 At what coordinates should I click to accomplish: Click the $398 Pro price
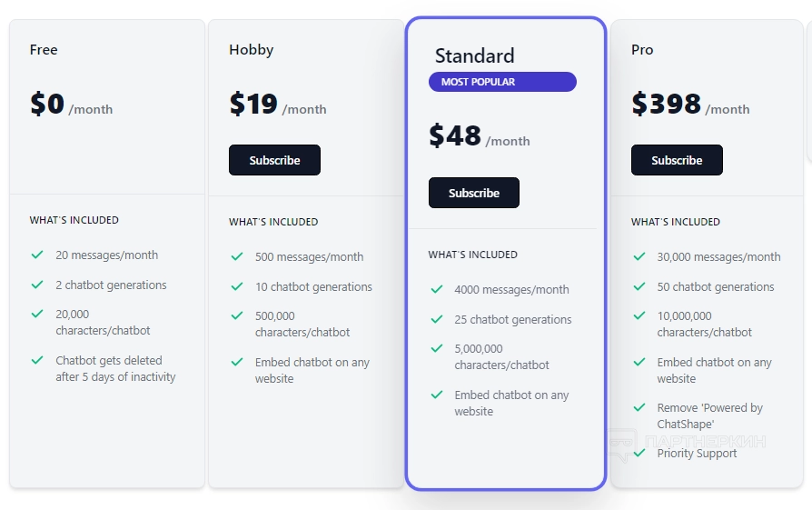tap(667, 105)
